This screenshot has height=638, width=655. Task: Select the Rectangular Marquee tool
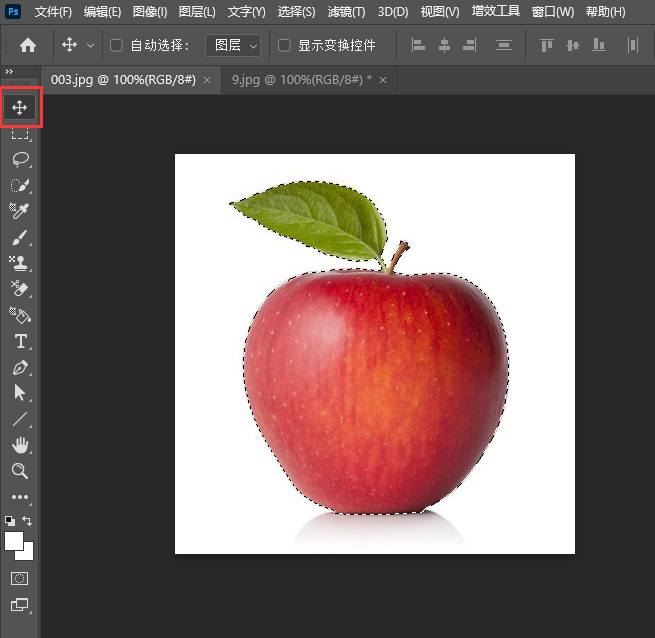pyautogui.click(x=20, y=134)
